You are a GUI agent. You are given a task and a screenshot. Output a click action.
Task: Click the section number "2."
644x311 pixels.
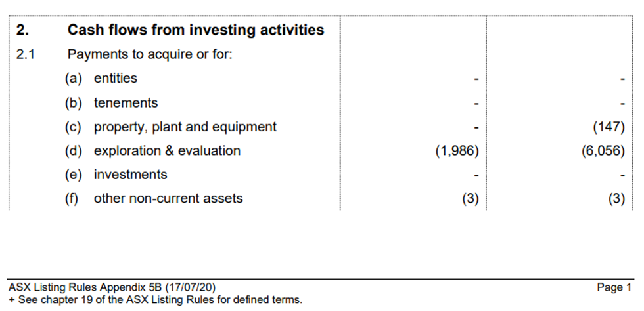[x=23, y=30]
